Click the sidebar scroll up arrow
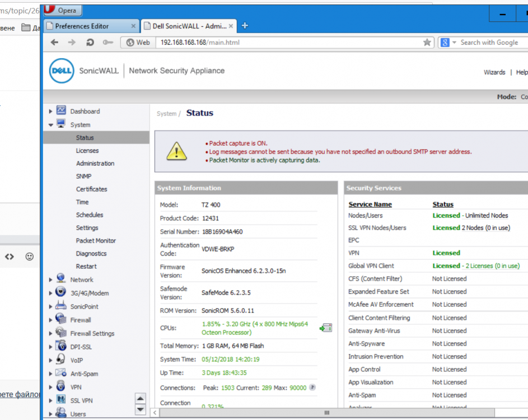The width and height of the screenshot is (528, 420). point(141,399)
